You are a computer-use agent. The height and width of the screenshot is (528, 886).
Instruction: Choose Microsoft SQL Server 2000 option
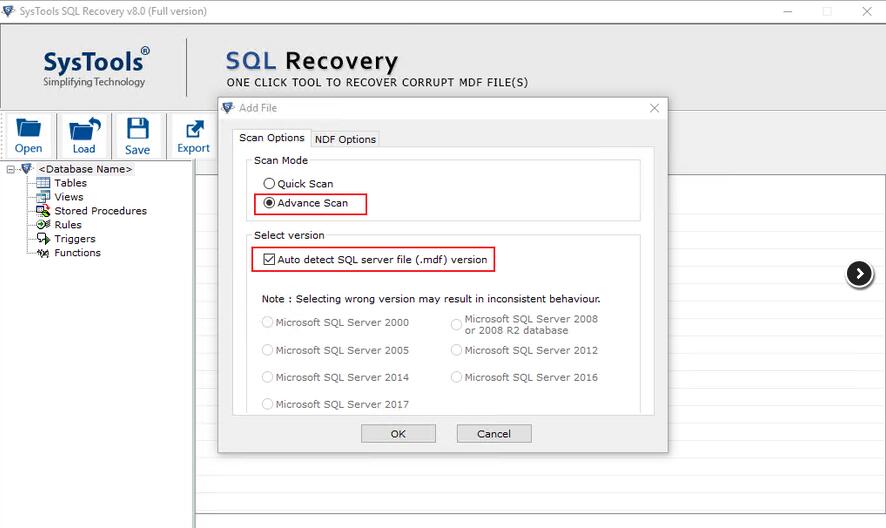267,322
